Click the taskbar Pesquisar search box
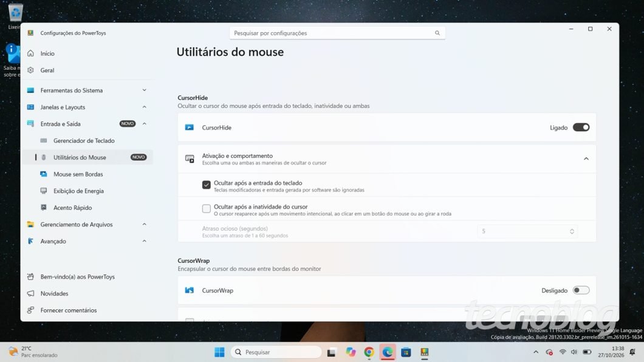The image size is (644, 362). [x=277, y=352]
